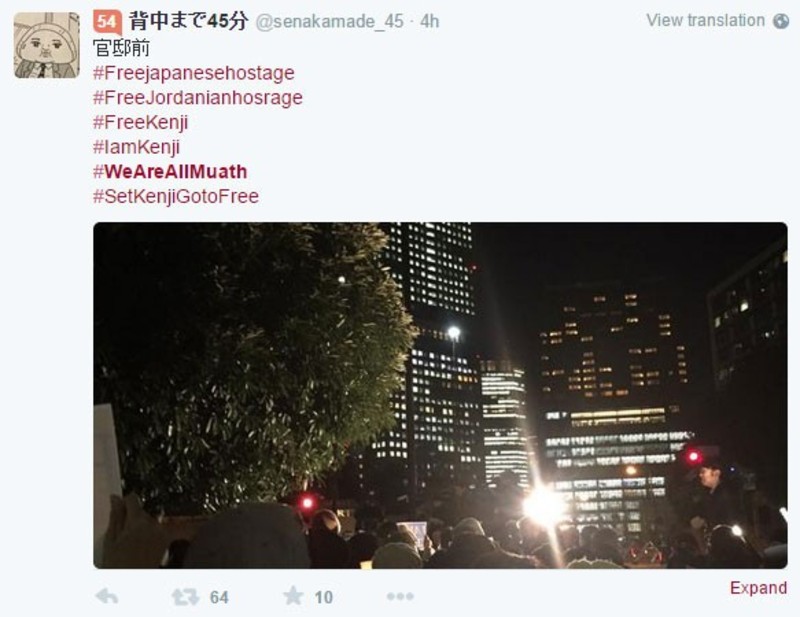Click the retweet count 64
The height and width of the screenshot is (617, 800).
point(219,597)
